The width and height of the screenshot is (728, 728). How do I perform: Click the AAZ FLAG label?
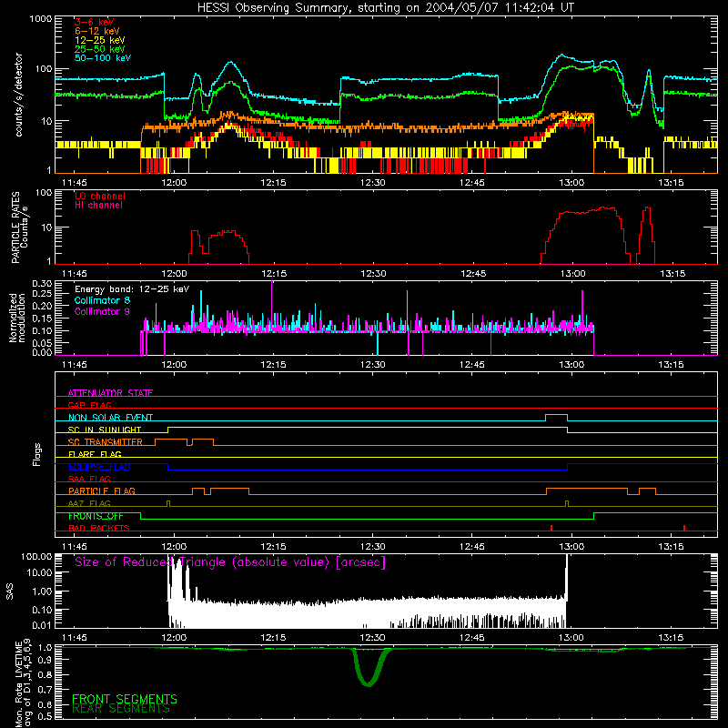tap(89, 503)
